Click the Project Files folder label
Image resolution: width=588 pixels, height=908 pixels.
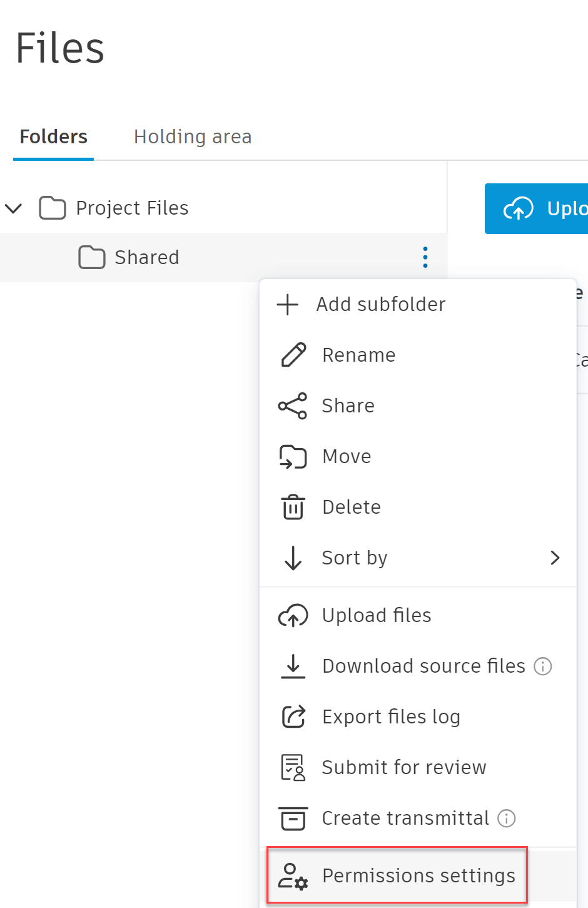coord(132,208)
